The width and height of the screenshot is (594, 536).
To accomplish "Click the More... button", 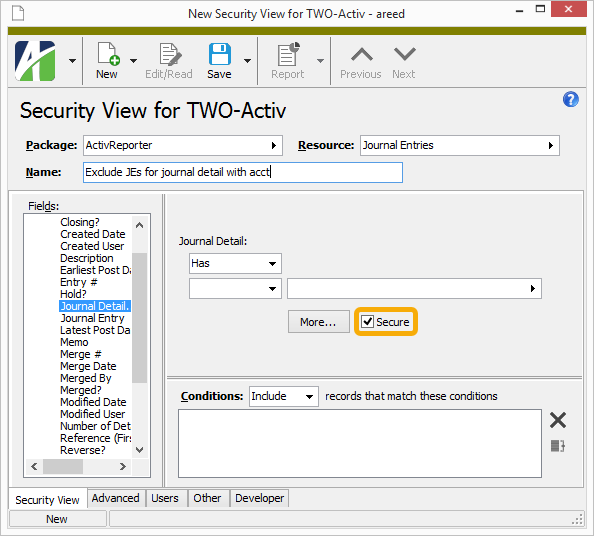I will pyautogui.click(x=318, y=322).
